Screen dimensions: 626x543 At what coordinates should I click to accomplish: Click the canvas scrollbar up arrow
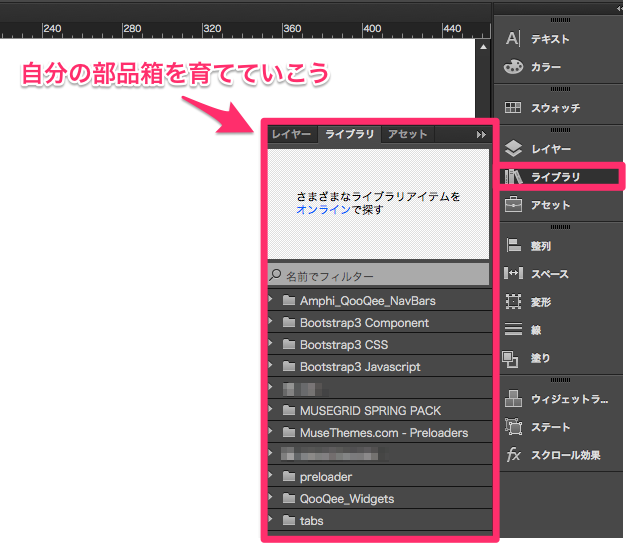click(483, 47)
